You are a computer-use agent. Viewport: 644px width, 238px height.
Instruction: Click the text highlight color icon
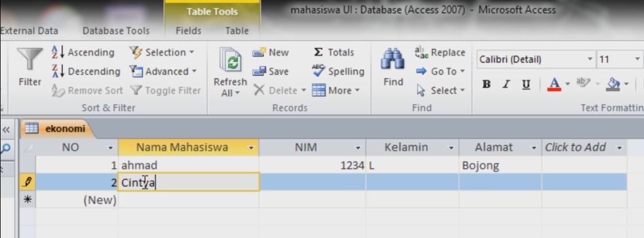pyautogui.click(x=582, y=83)
